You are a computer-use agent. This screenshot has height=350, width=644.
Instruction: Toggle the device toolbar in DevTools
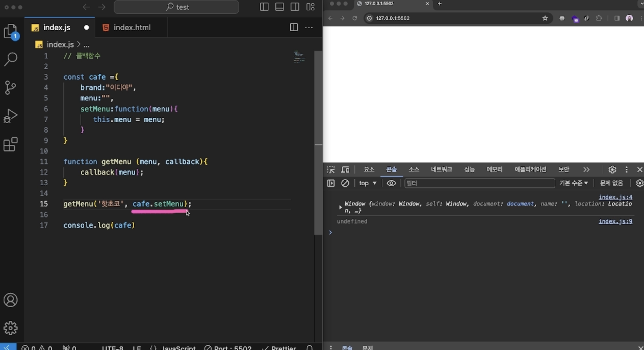click(345, 170)
